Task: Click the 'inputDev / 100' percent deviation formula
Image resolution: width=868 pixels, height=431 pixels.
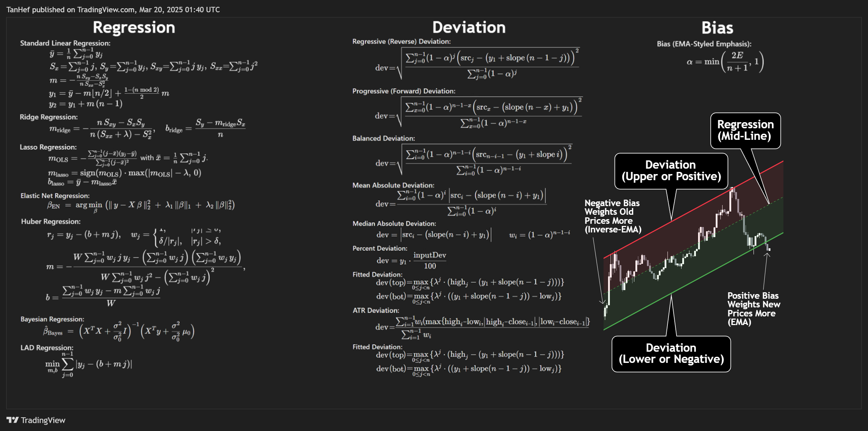Action: (411, 261)
